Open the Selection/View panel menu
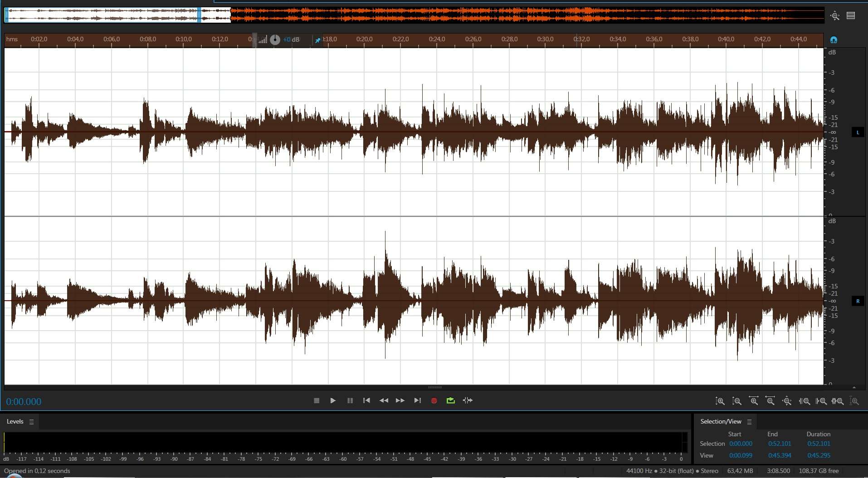Viewport: 868px width, 478px height. pos(749,422)
